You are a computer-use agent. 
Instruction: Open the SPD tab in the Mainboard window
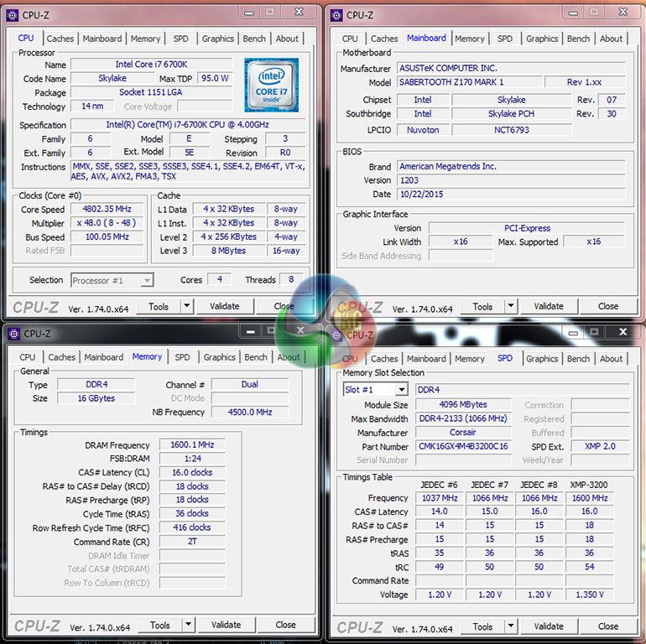point(505,39)
